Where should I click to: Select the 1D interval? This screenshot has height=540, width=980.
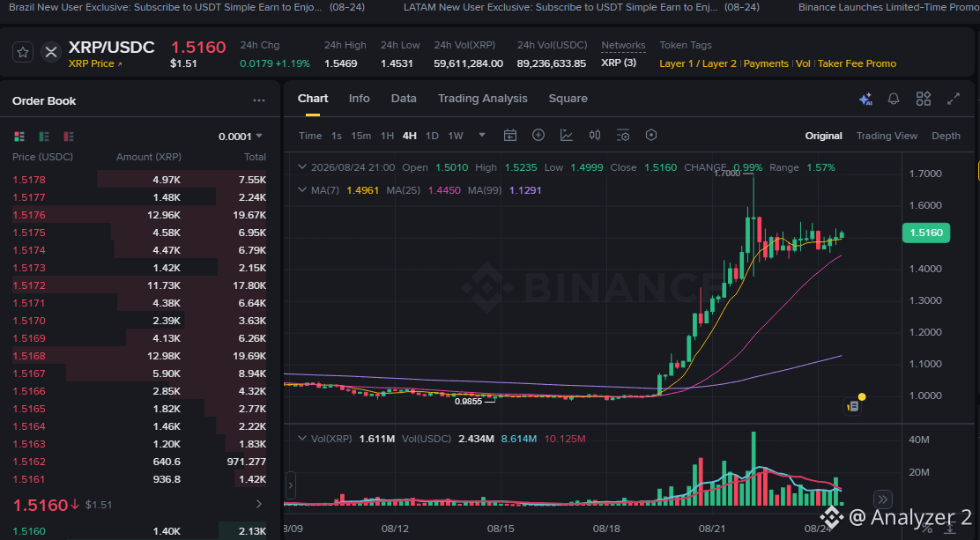pyautogui.click(x=432, y=136)
